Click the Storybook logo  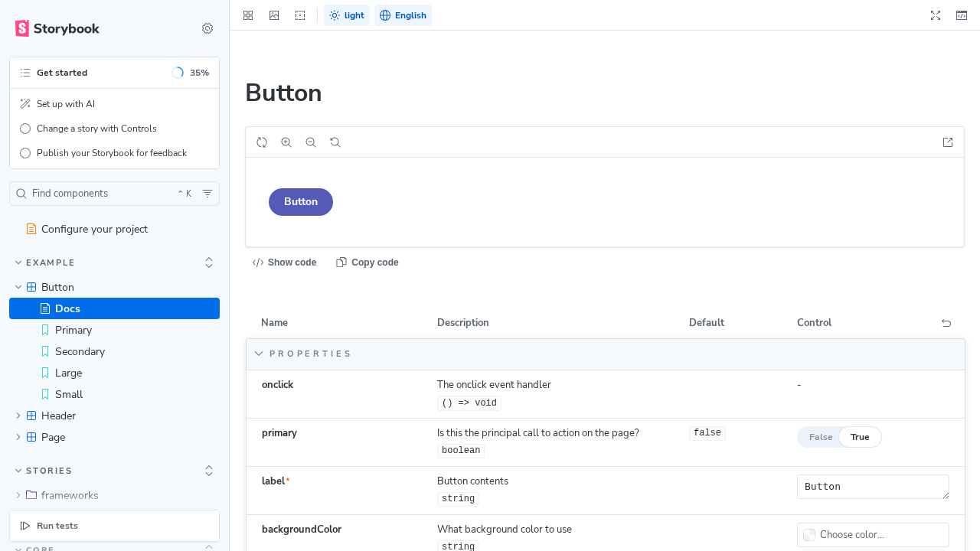[57, 28]
